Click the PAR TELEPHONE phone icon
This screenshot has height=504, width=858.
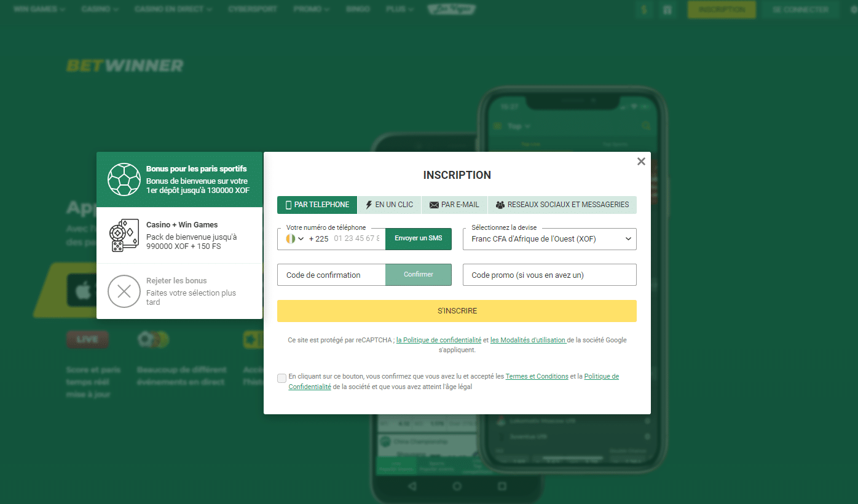tap(289, 205)
